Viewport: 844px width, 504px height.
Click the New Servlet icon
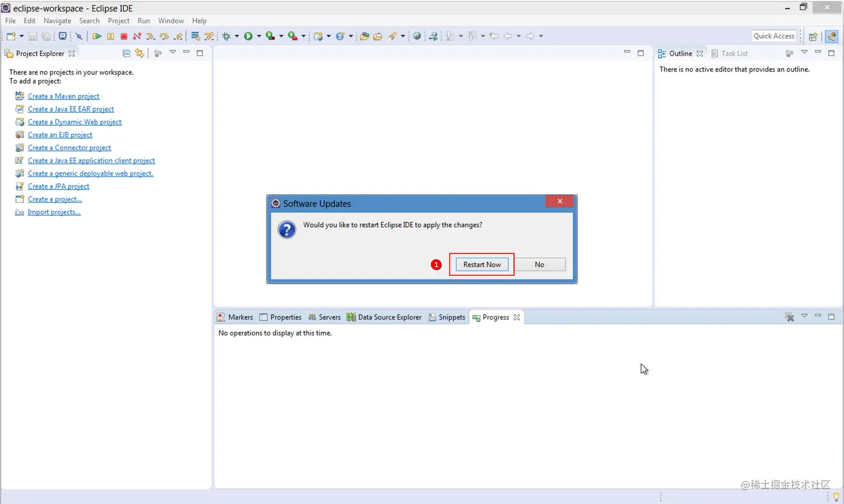(x=340, y=36)
